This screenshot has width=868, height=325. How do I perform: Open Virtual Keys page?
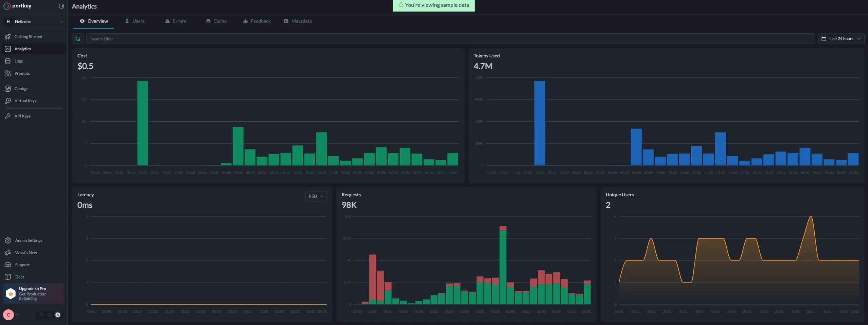pyautogui.click(x=25, y=101)
